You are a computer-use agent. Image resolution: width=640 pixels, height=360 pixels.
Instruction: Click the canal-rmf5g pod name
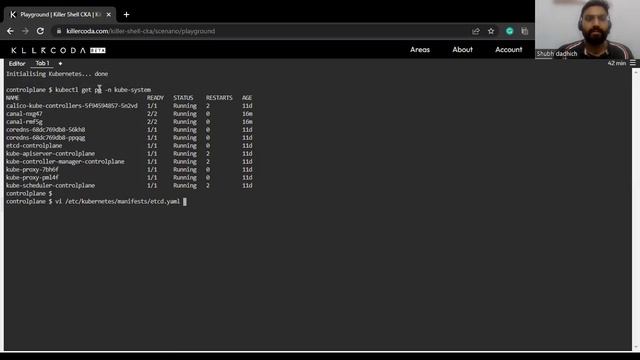point(24,122)
